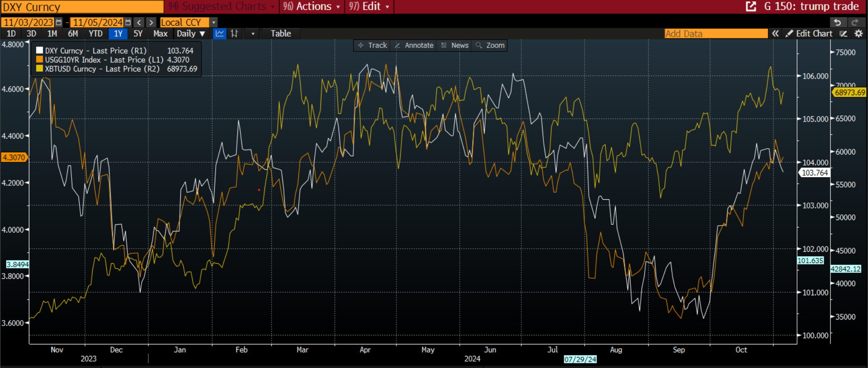868x368 pixels.
Task: Toggle the chart Zoom mode
Action: pos(490,45)
